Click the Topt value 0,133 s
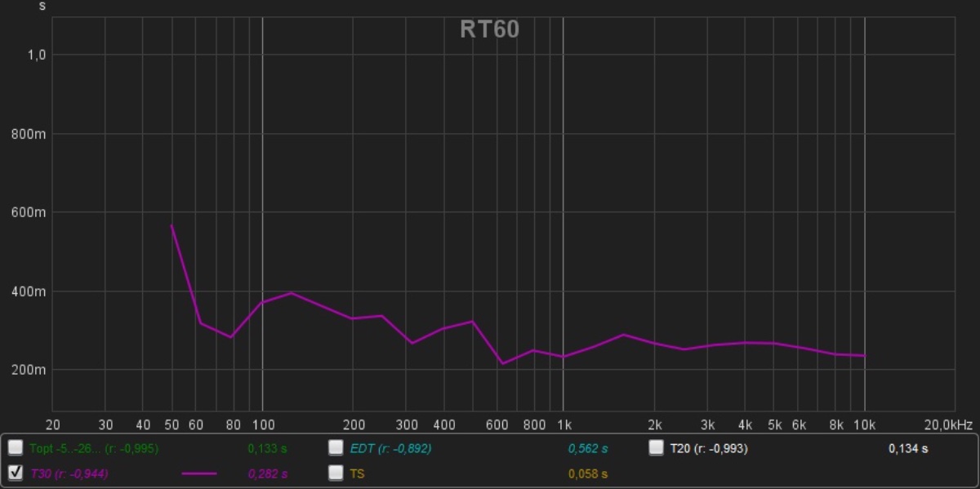 click(268, 448)
